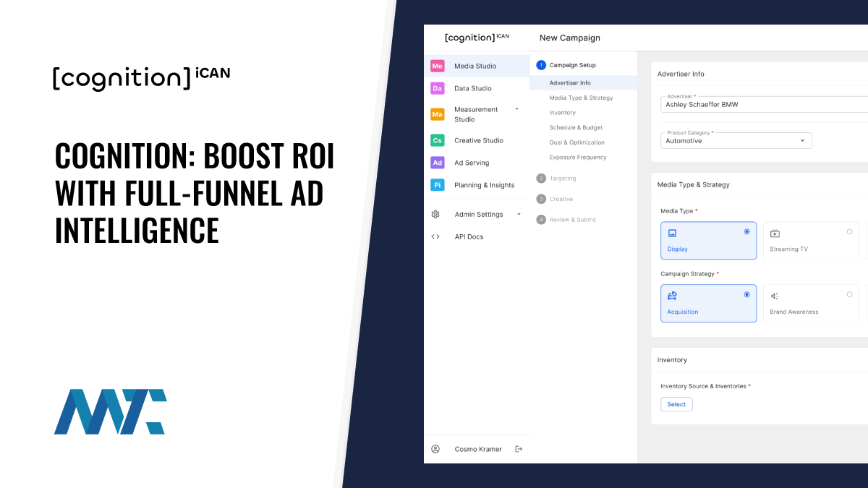Viewport: 868px width, 488px height.
Task: Click the orange Ma Measurement Studio icon
Action: pos(437,114)
